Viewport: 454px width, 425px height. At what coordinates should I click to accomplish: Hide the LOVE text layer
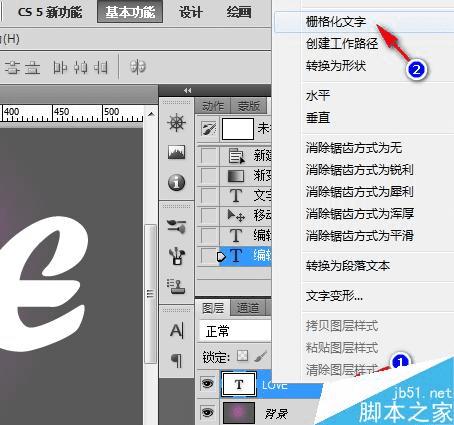[208, 384]
